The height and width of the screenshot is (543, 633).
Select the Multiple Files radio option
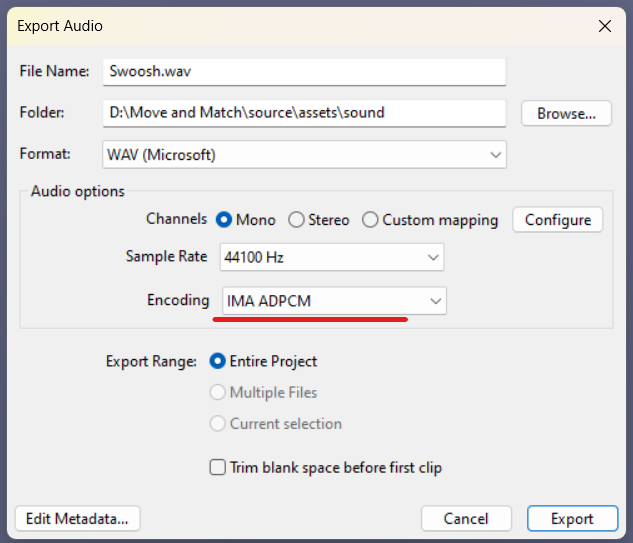click(x=218, y=393)
